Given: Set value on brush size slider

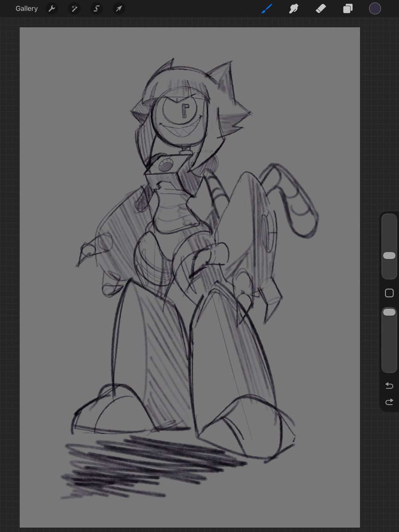Looking at the screenshot, I should (389, 246).
